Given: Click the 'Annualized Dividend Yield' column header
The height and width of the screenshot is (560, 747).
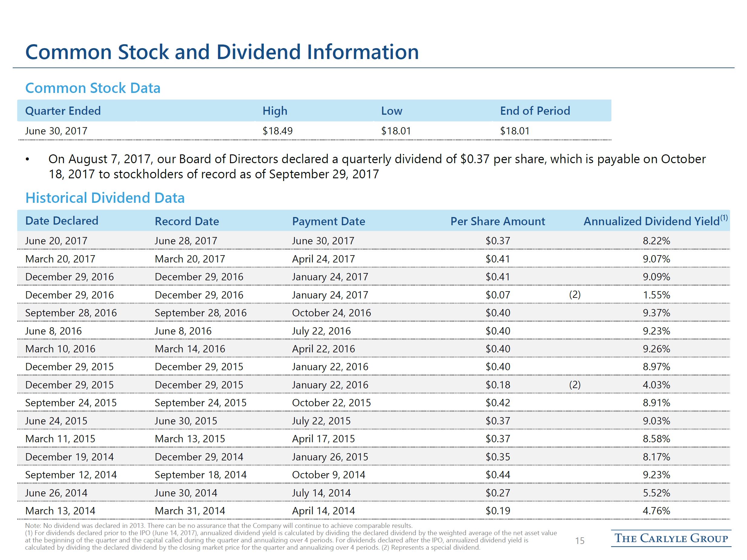Looking at the screenshot, I should coord(656,221).
